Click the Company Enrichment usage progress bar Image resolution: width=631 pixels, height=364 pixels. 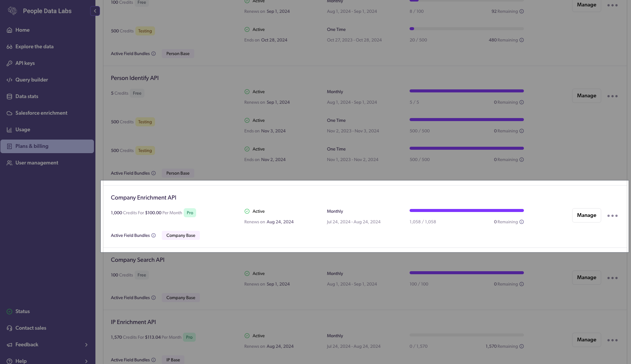click(x=467, y=210)
